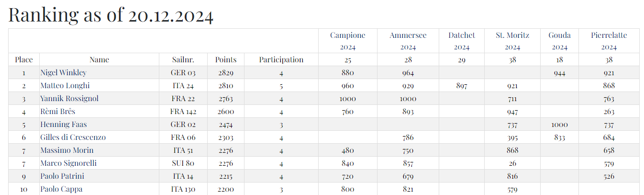Click the Ranking as of 20.12.2024 heading

click(x=111, y=15)
